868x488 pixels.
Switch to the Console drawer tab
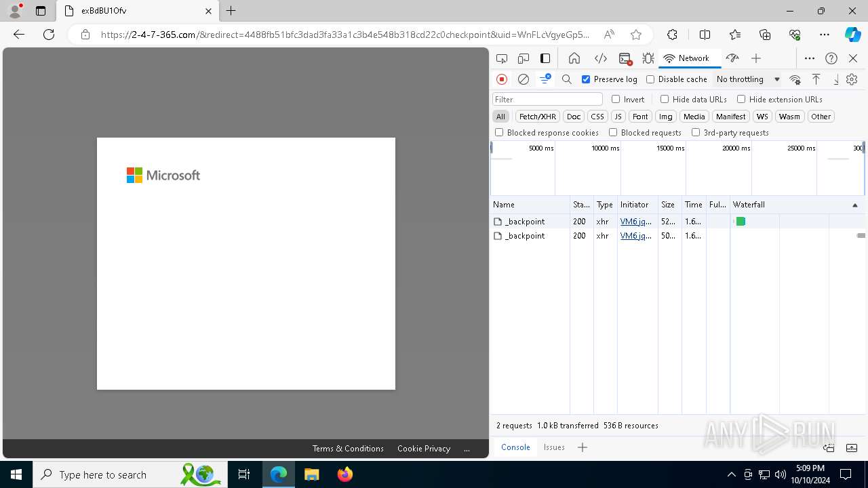pos(515,447)
